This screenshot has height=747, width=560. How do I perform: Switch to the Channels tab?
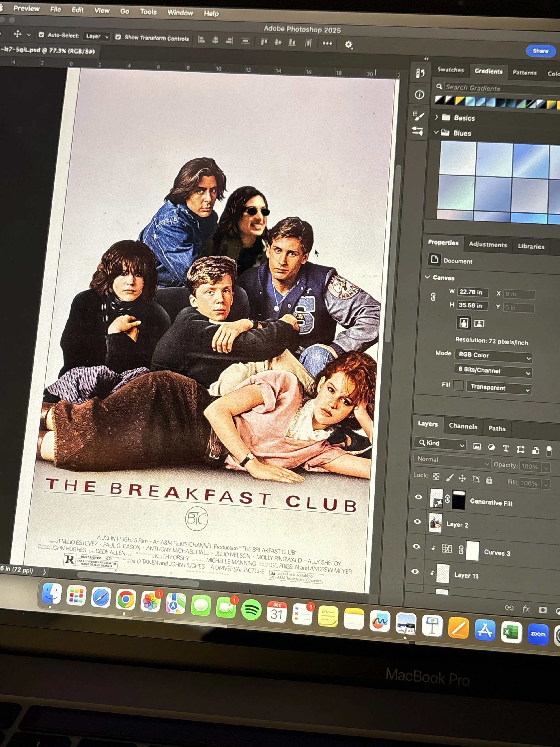pos(463,427)
